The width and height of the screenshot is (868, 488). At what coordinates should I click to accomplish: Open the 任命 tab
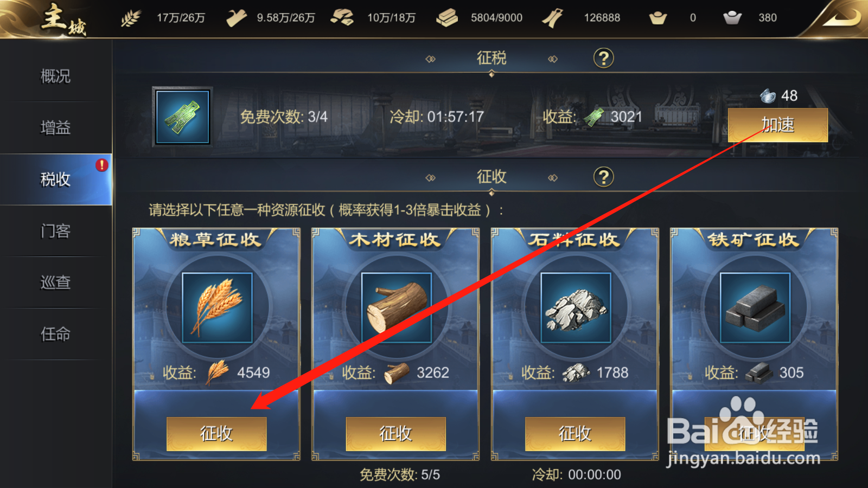pos(56,334)
